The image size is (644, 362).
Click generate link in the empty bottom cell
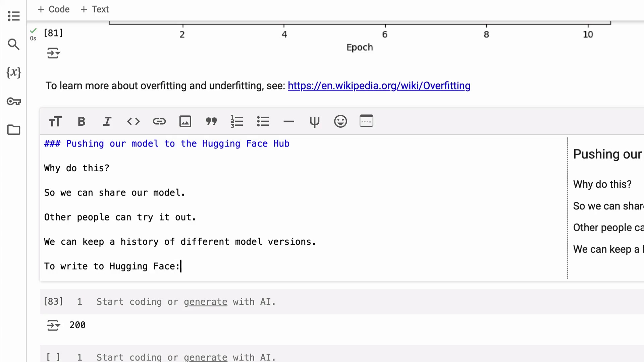point(205,357)
